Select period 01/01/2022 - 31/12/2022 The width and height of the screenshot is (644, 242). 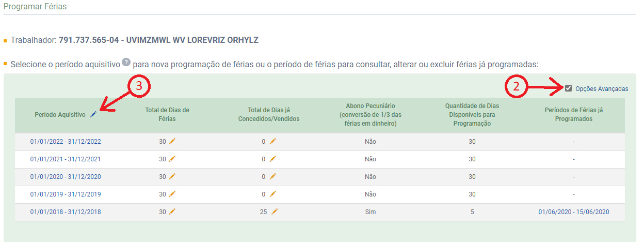66,142
